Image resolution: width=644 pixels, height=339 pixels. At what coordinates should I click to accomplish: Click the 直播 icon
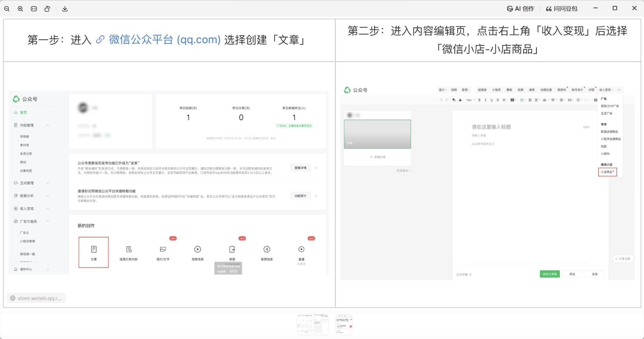tap(301, 249)
